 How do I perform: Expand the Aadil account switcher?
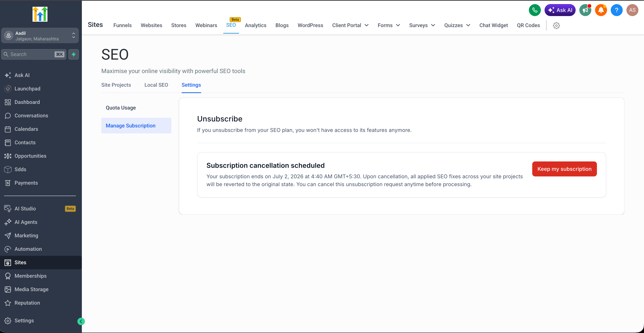point(40,36)
